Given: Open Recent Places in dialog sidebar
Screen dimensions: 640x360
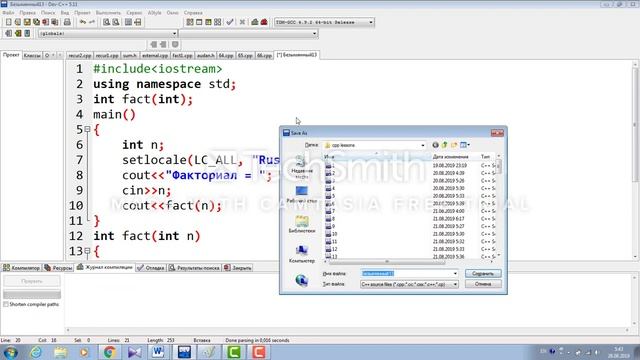Looking at the screenshot, I should click(302, 167).
